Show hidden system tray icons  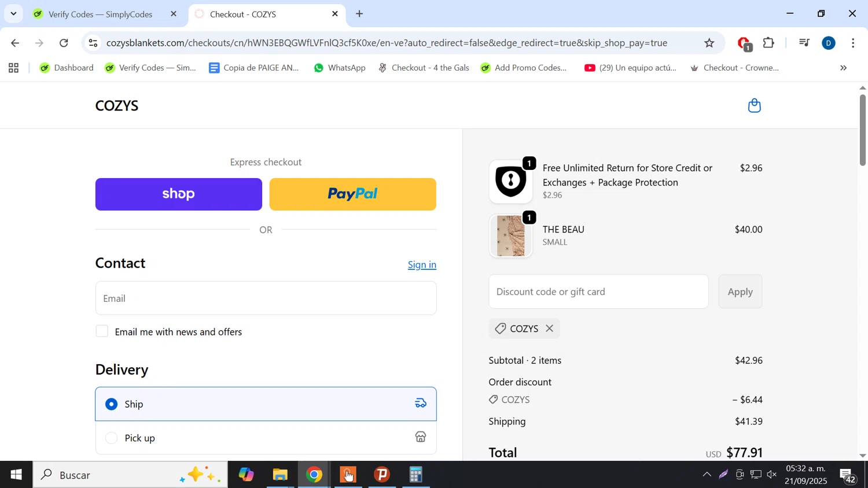click(x=707, y=475)
